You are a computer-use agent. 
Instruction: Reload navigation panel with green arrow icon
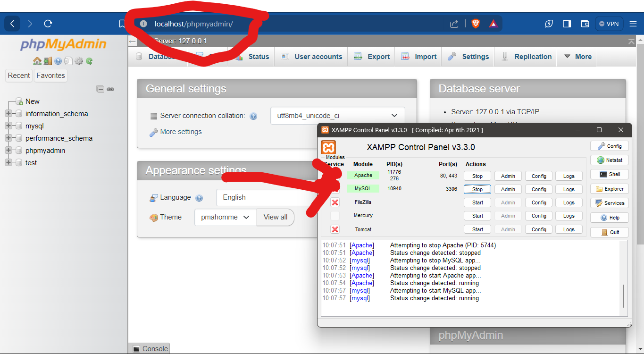[x=89, y=61]
